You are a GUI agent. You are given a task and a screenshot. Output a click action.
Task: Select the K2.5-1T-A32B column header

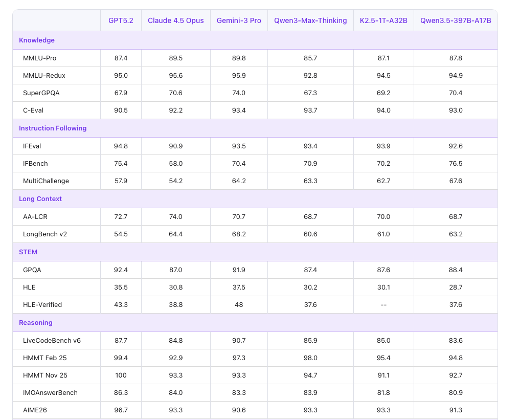[x=383, y=20]
